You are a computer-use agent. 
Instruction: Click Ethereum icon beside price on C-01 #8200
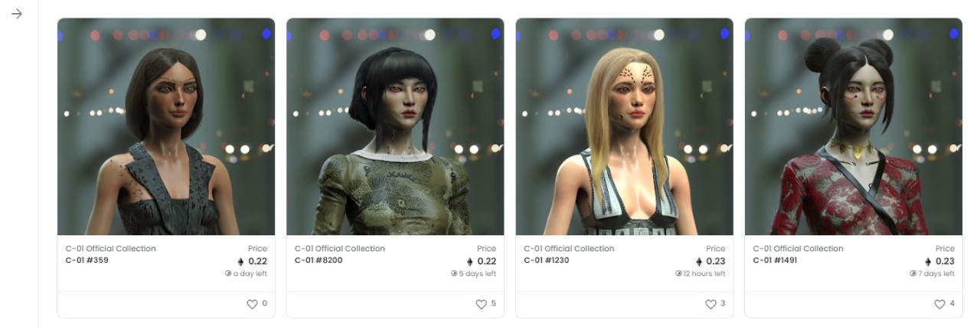point(469,261)
